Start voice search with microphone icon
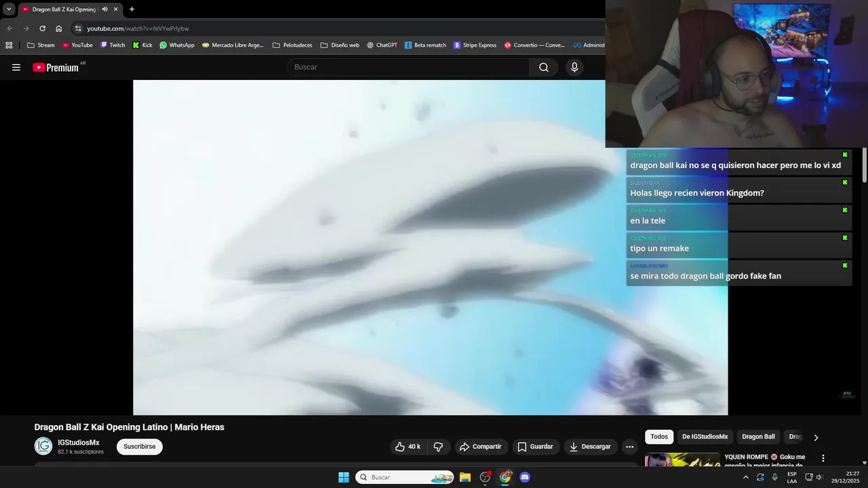This screenshot has width=868, height=488. 574,67
